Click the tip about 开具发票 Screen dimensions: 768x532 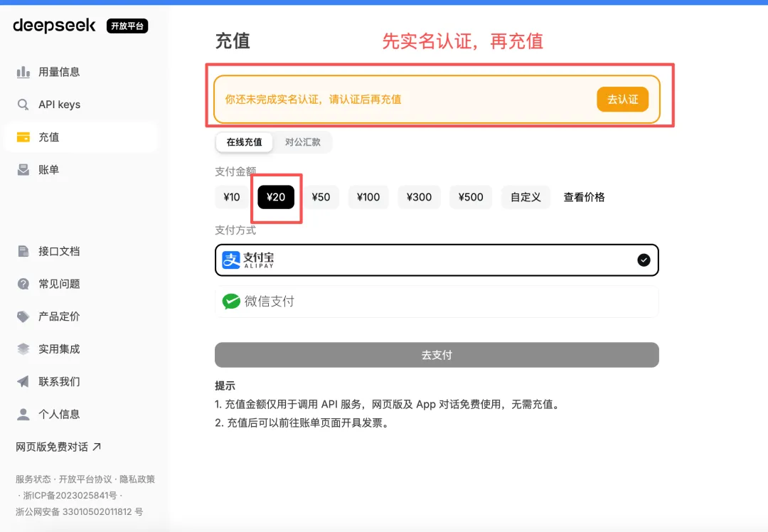click(x=304, y=422)
